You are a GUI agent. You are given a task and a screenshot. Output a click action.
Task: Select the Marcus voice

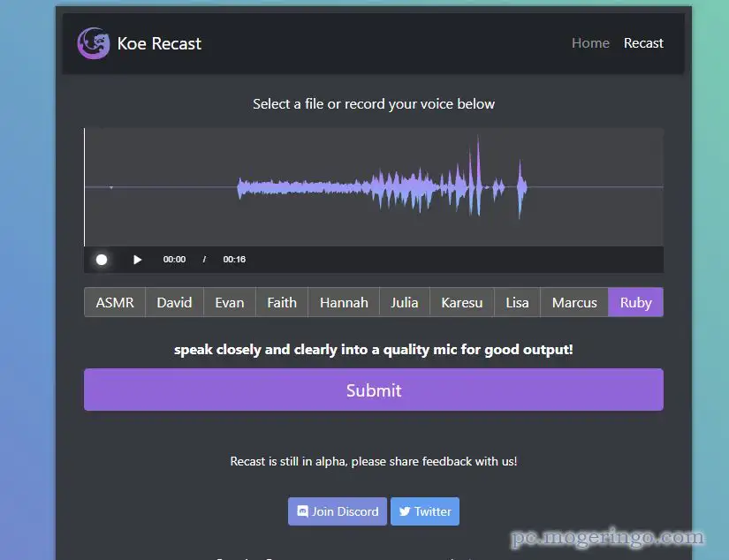pos(574,302)
